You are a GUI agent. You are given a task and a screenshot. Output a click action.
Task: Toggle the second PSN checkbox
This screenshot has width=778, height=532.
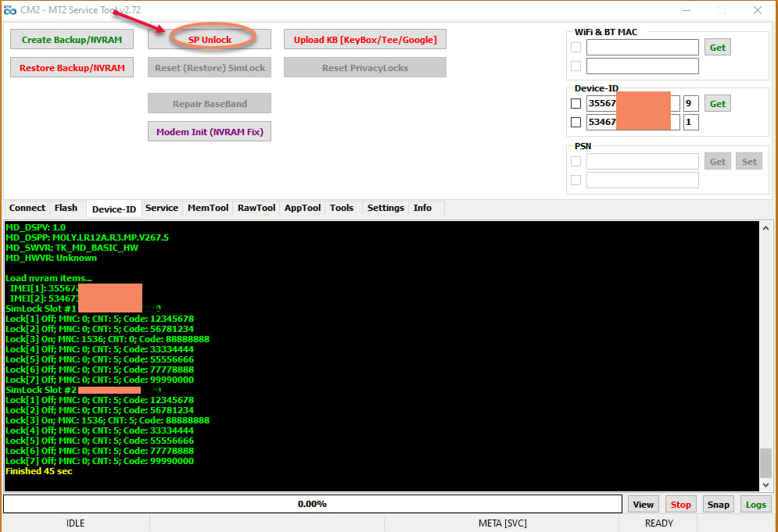576,180
